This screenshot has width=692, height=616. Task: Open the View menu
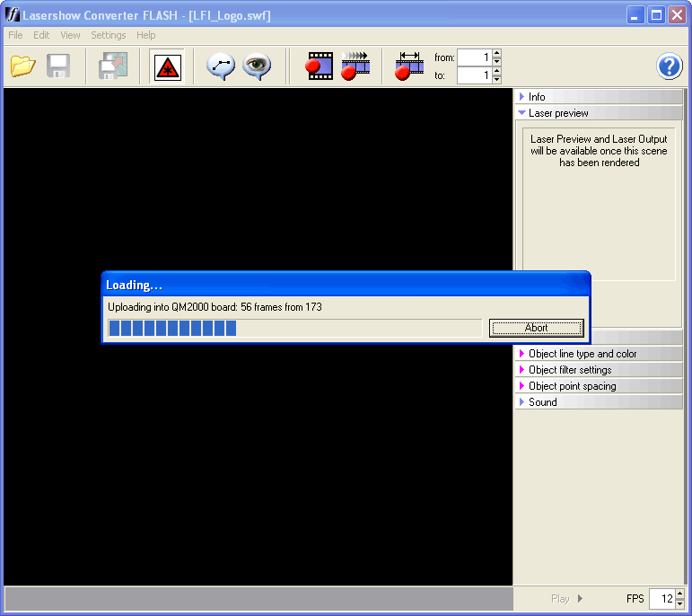pos(70,35)
